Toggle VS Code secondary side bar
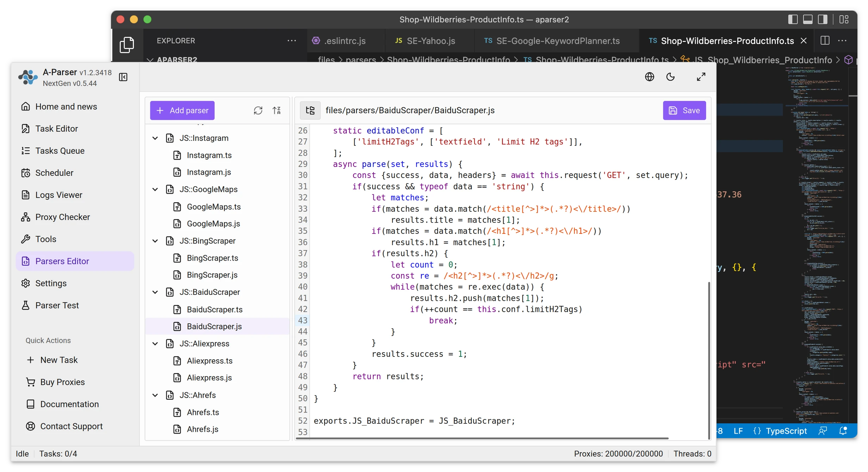This screenshot has width=868, height=472. 823,19
